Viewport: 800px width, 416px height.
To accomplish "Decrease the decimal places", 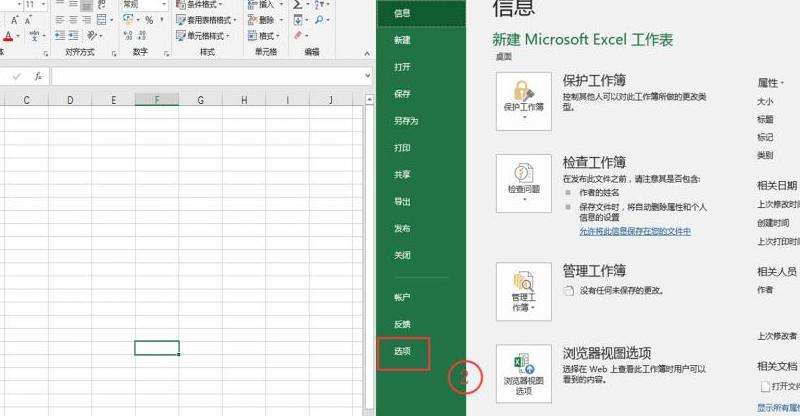I will [x=142, y=35].
